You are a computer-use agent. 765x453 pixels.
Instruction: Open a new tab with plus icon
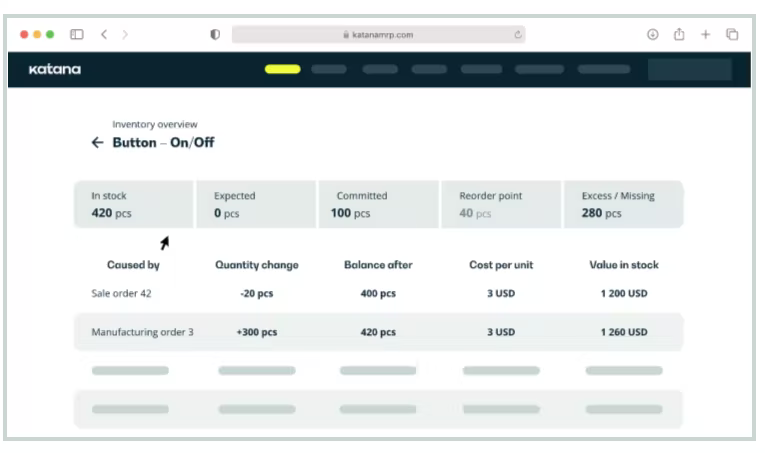pyautogui.click(x=705, y=34)
